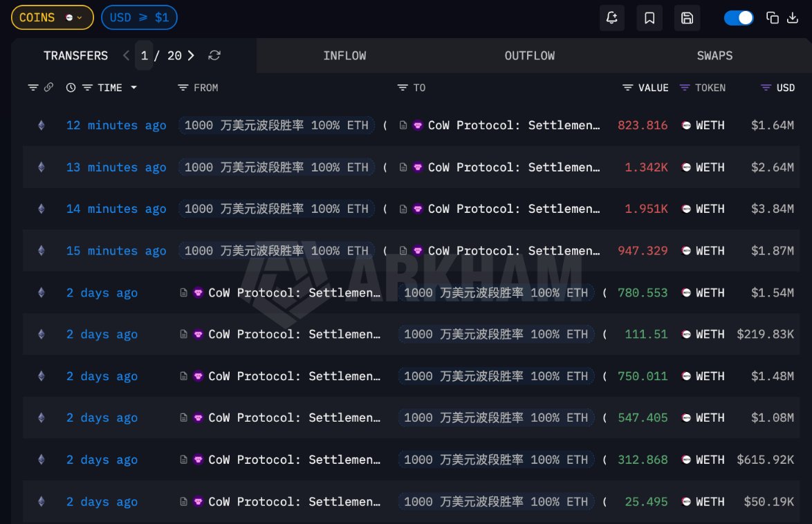Click the $3.84M USD amount

click(x=772, y=209)
